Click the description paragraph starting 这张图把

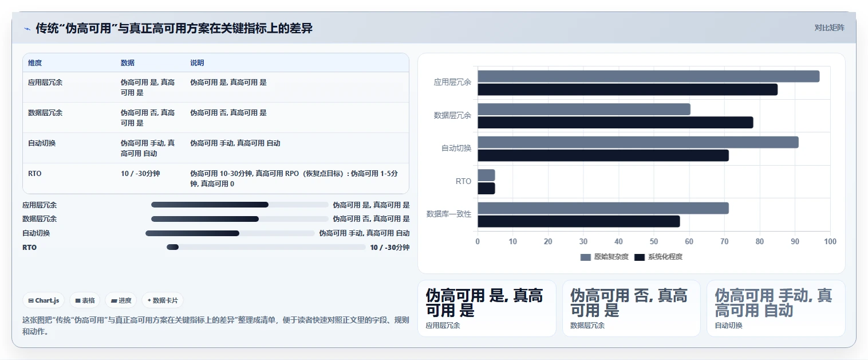pos(216,326)
